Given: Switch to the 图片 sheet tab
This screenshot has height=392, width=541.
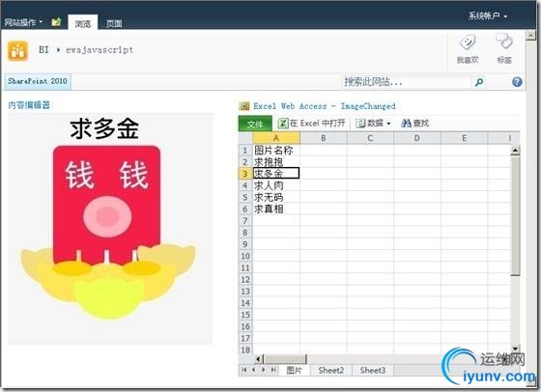Looking at the screenshot, I should pos(295,371).
